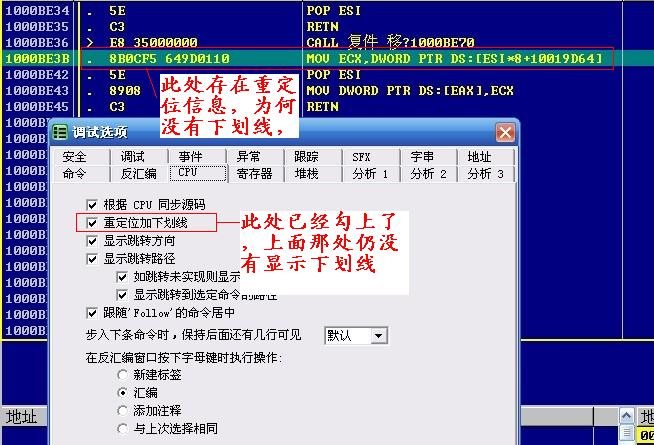
Task: Open the 异常 tab
Action: pos(255,157)
